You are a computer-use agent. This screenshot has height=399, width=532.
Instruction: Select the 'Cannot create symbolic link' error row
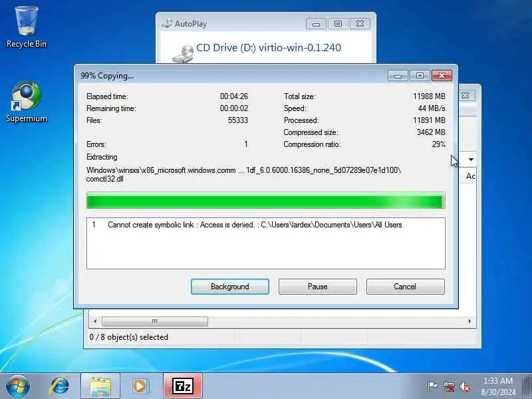point(265,225)
